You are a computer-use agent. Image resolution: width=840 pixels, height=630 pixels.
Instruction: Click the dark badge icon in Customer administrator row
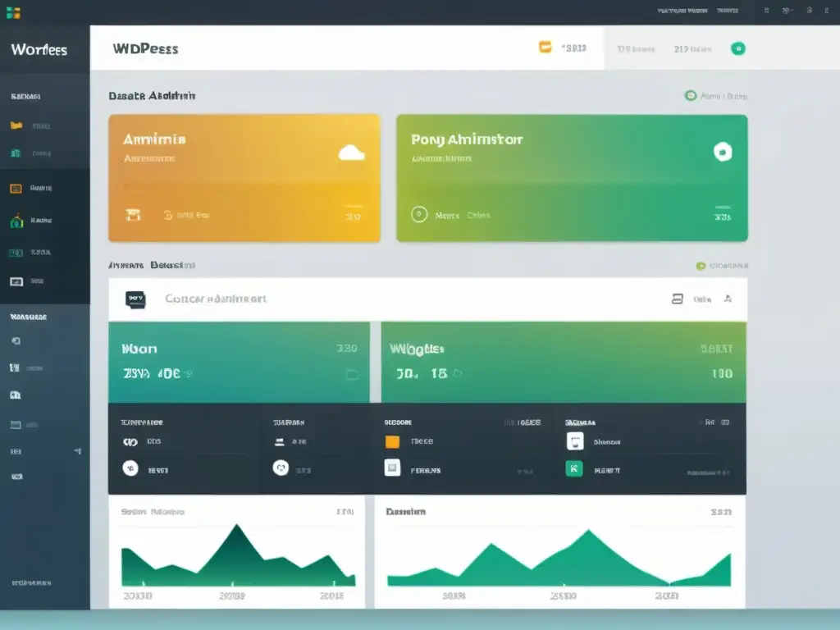(135, 299)
